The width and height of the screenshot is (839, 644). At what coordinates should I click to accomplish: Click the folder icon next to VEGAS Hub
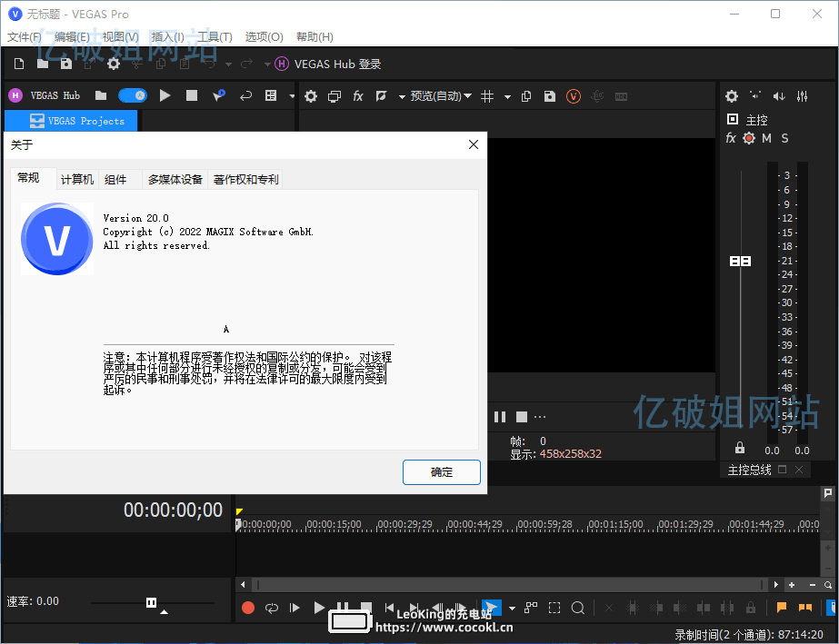[x=101, y=95]
